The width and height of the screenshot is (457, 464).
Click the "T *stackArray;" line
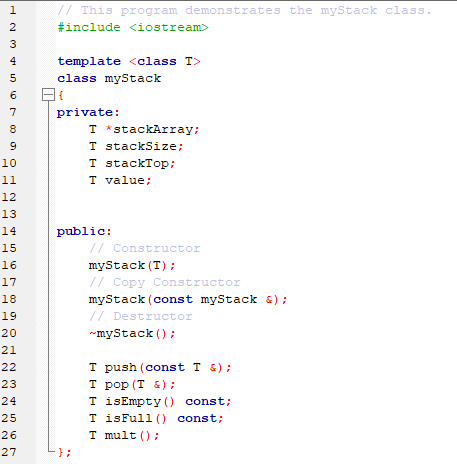point(144,129)
